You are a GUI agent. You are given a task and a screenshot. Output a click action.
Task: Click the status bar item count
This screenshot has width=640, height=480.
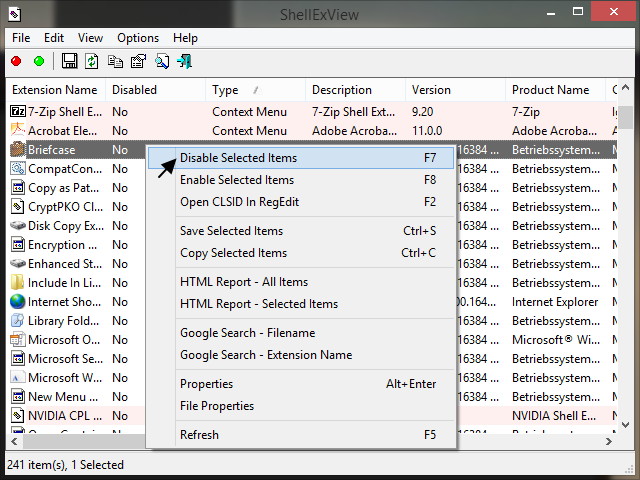tap(65, 465)
